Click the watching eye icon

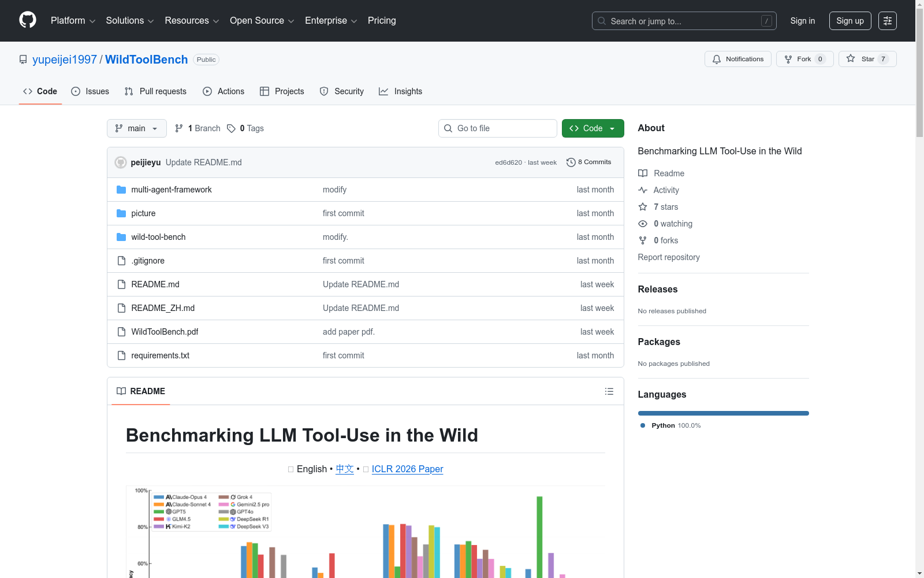(643, 224)
